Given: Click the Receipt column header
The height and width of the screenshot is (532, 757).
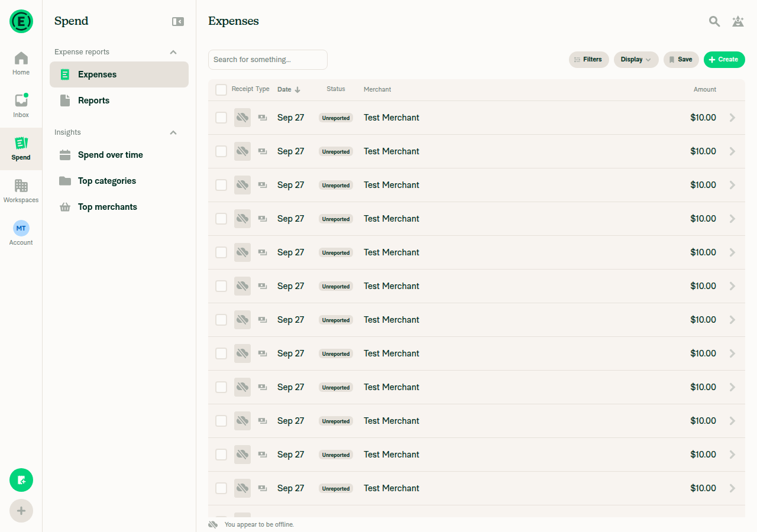Looking at the screenshot, I should (242, 89).
